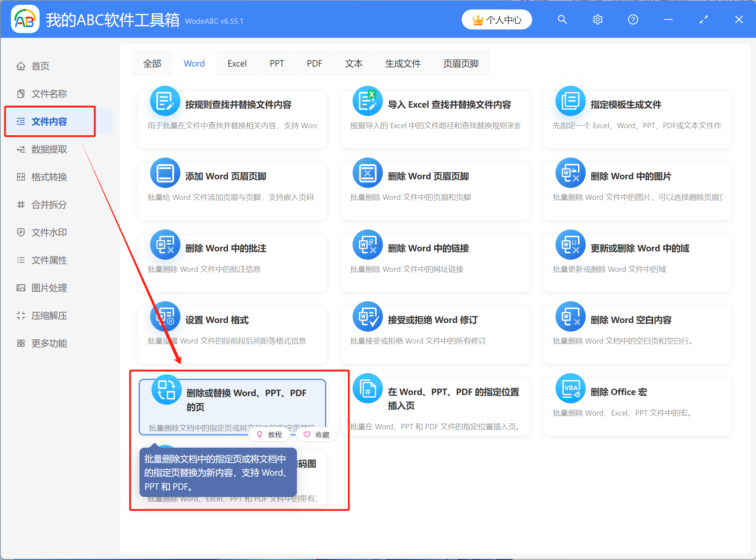The height and width of the screenshot is (560, 756).
Task: Click the 收藏 button
Action: (316, 434)
